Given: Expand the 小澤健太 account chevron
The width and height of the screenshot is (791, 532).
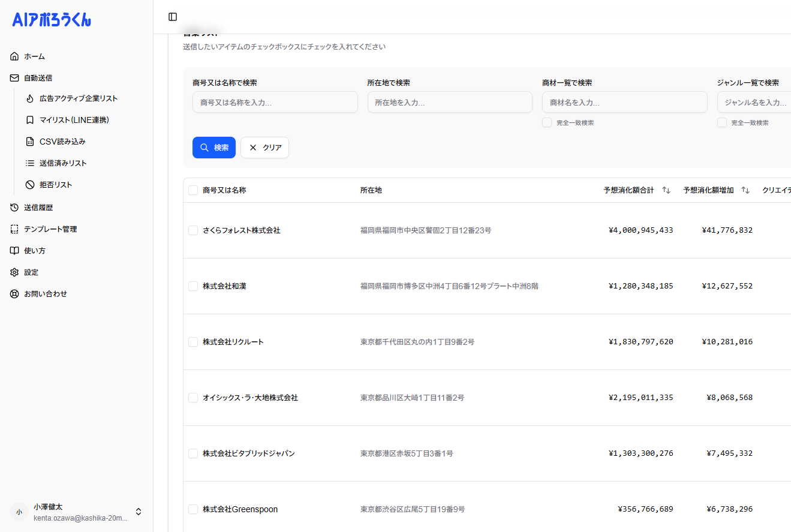Looking at the screenshot, I should tap(138, 512).
